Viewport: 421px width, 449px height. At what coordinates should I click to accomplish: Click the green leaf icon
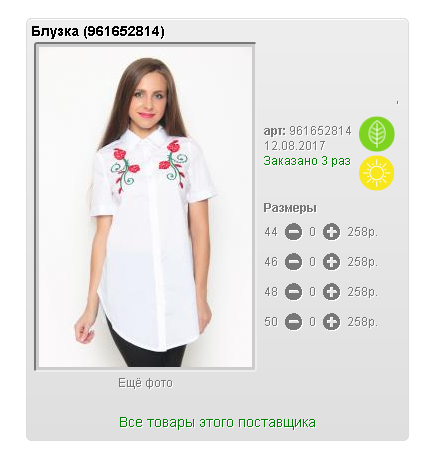point(376,134)
